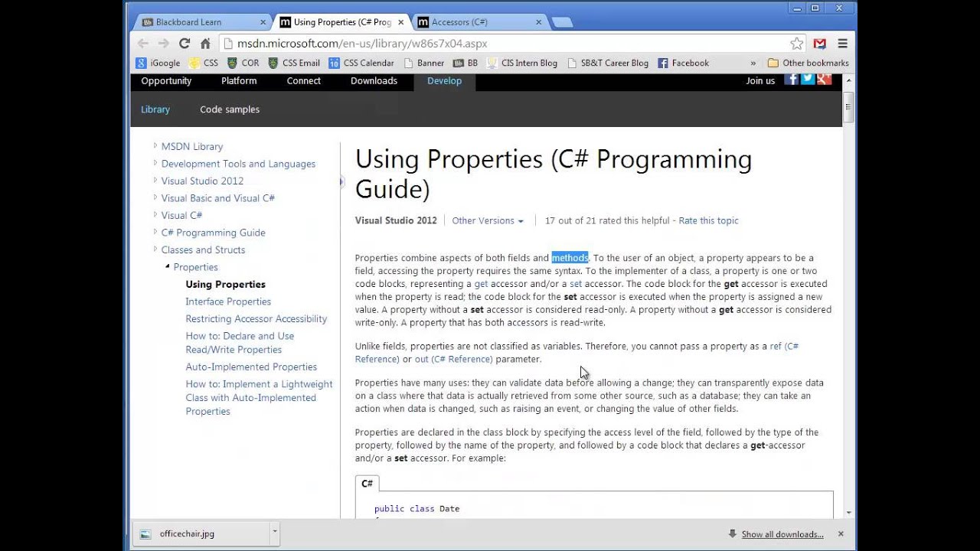Click the Classes and Structs tree item
This screenshot has width=980, height=551.
(203, 249)
